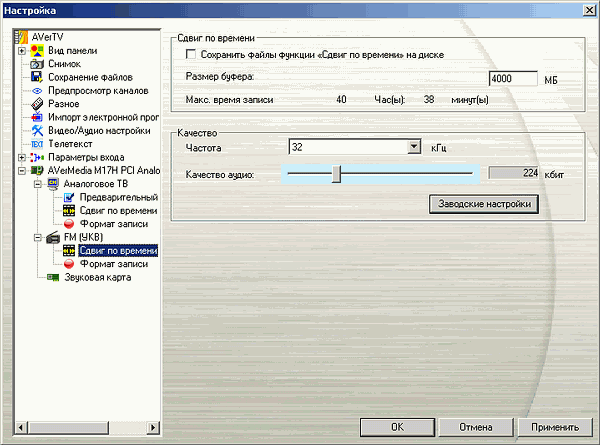Click the Заводские настройки button
600x445 pixels.
tap(484, 204)
